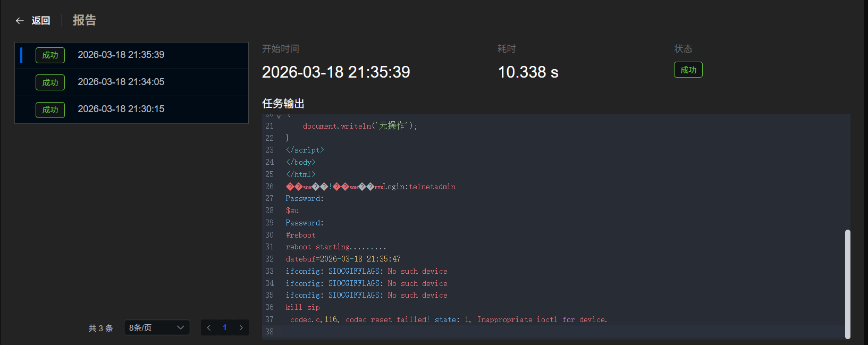Click the 10.338 s duration value
This screenshot has width=868, height=345.
[x=528, y=72]
